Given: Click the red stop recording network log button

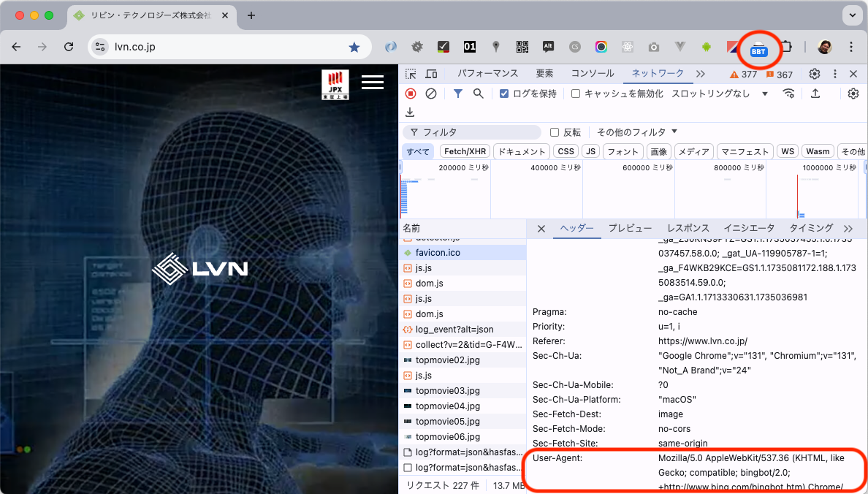Looking at the screenshot, I should coord(410,94).
